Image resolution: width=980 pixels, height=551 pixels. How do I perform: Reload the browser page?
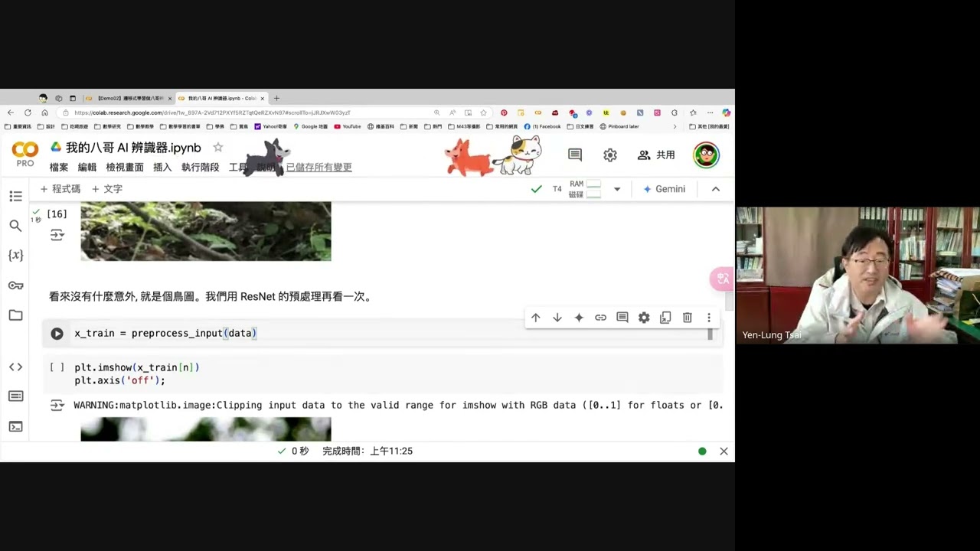28,112
